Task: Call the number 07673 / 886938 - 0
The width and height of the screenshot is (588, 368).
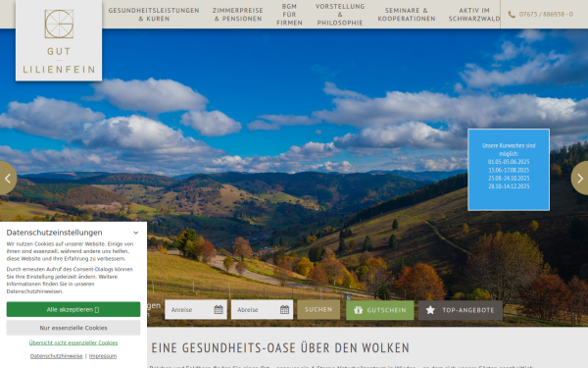Action: (546, 15)
